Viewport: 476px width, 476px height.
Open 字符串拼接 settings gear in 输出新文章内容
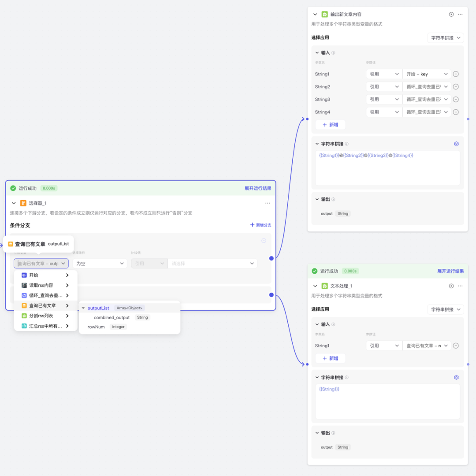[x=456, y=144]
